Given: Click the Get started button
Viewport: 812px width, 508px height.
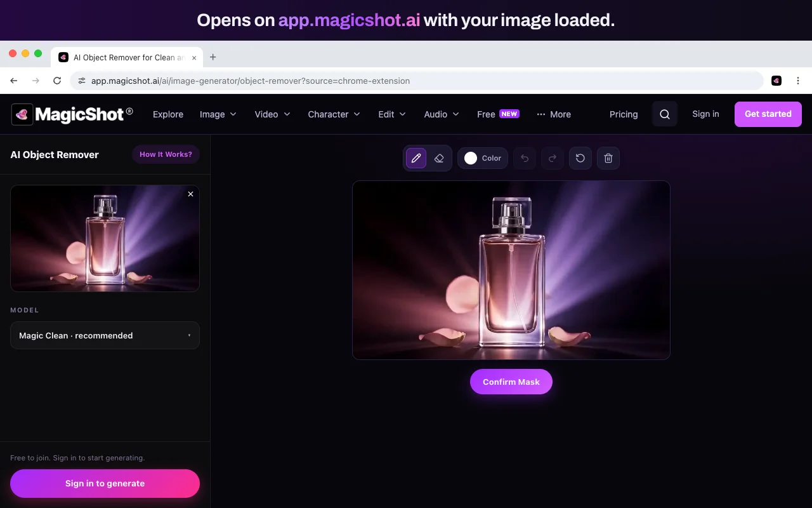Looking at the screenshot, I should click(768, 114).
